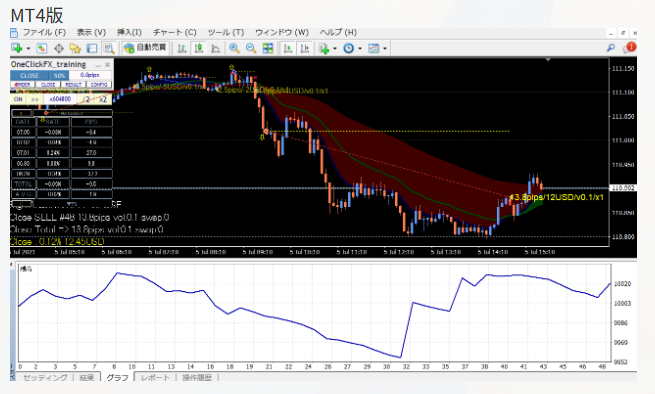Switch to the レポート tab

click(155, 377)
